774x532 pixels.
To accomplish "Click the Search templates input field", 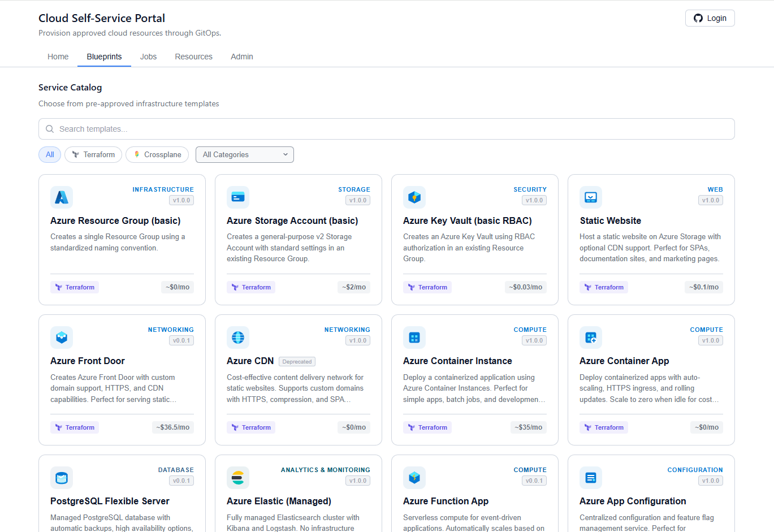I will coord(386,129).
